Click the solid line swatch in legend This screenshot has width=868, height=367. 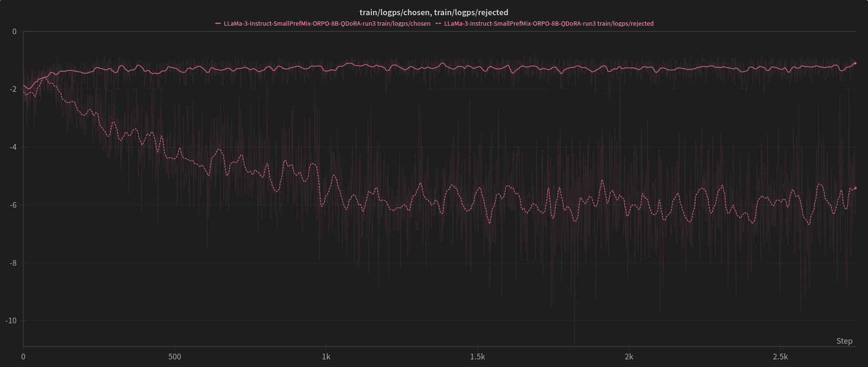tap(218, 23)
